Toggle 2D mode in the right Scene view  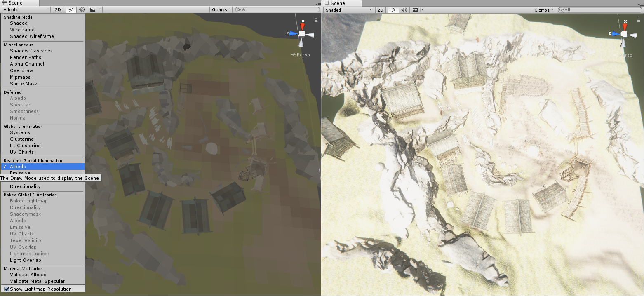coord(380,9)
